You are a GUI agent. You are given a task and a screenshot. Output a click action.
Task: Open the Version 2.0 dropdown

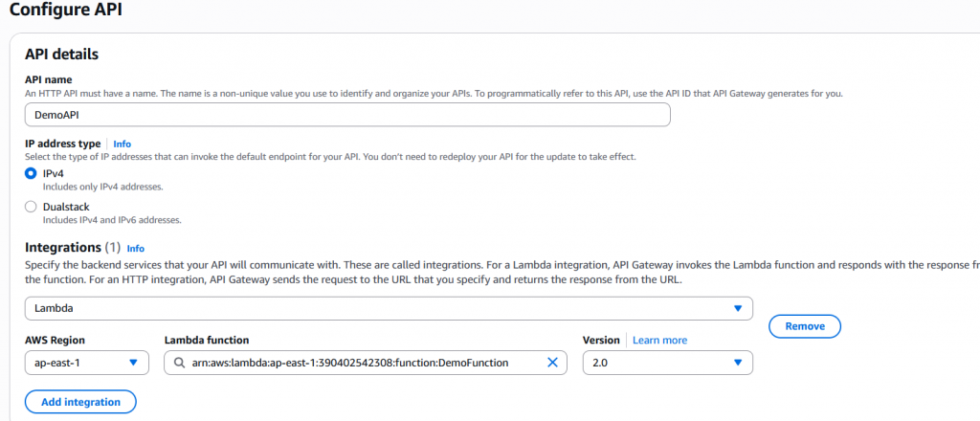pyautogui.click(x=667, y=363)
